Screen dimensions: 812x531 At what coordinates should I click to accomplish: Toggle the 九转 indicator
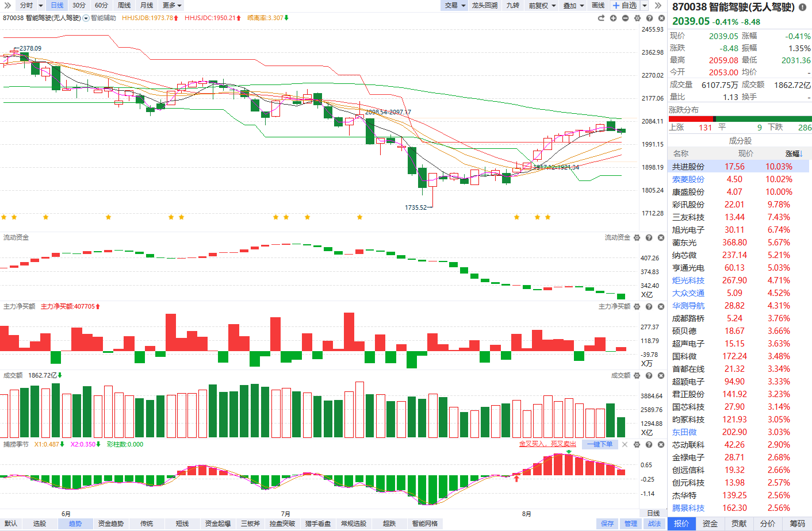(x=513, y=5)
